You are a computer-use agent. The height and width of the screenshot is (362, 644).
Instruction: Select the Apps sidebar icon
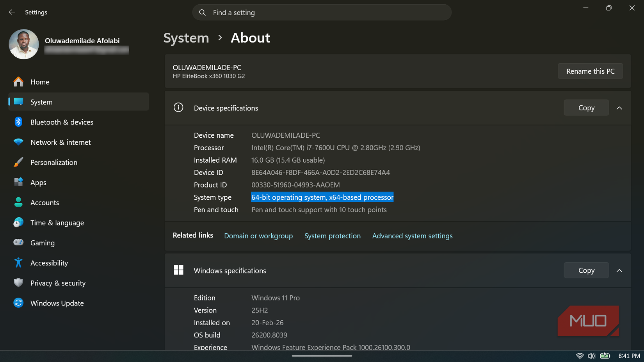18,182
